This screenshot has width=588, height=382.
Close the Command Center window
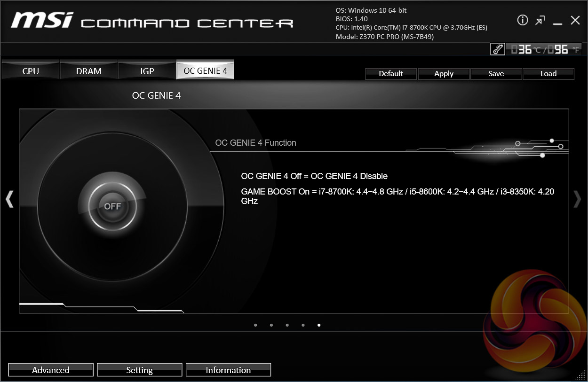pyautogui.click(x=575, y=20)
